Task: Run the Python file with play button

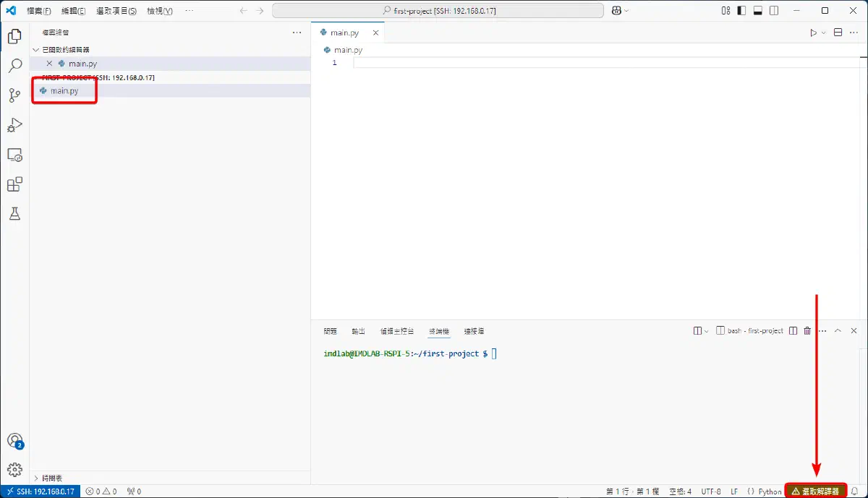Action: [814, 33]
